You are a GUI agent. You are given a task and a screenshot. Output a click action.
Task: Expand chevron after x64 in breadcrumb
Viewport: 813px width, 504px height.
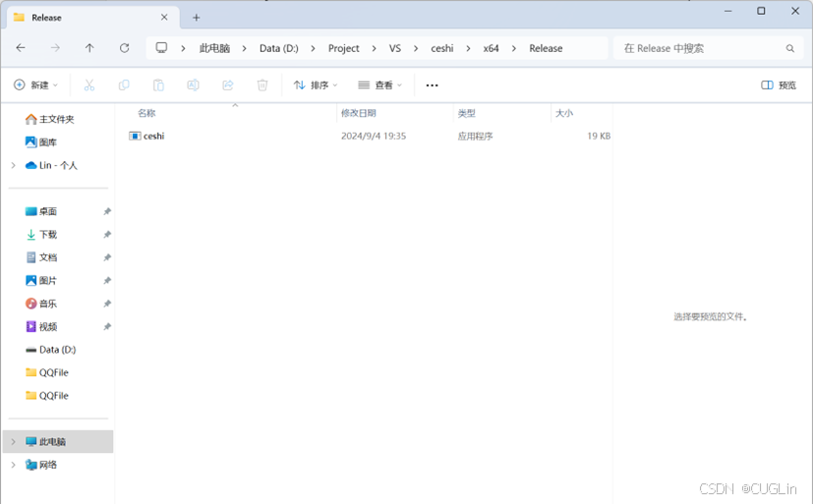(x=514, y=48)
